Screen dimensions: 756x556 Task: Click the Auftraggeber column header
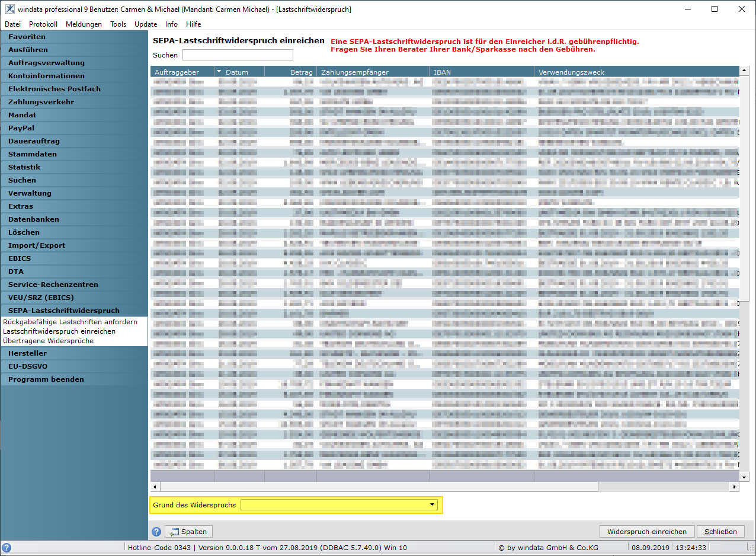[182, 72]
